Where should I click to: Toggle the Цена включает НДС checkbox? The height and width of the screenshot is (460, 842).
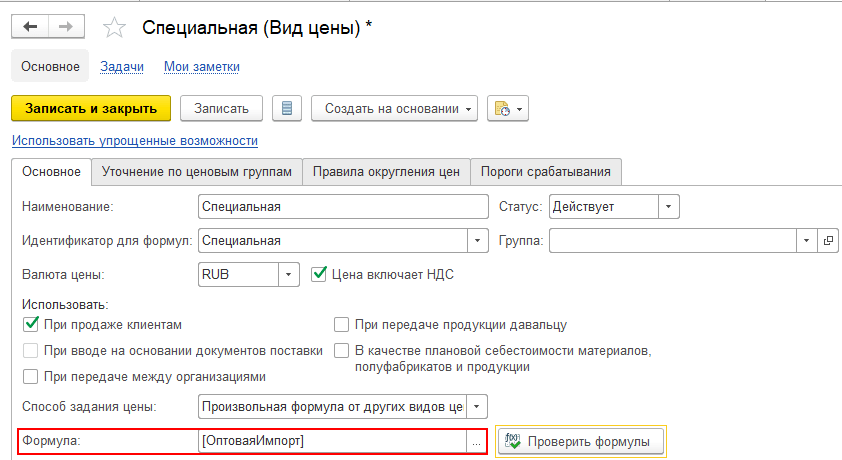pyautogui.click(x=320, y=273)
